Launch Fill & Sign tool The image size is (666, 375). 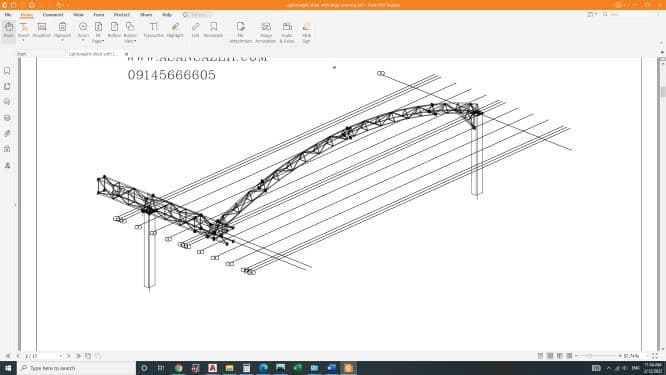coord(306,32)
